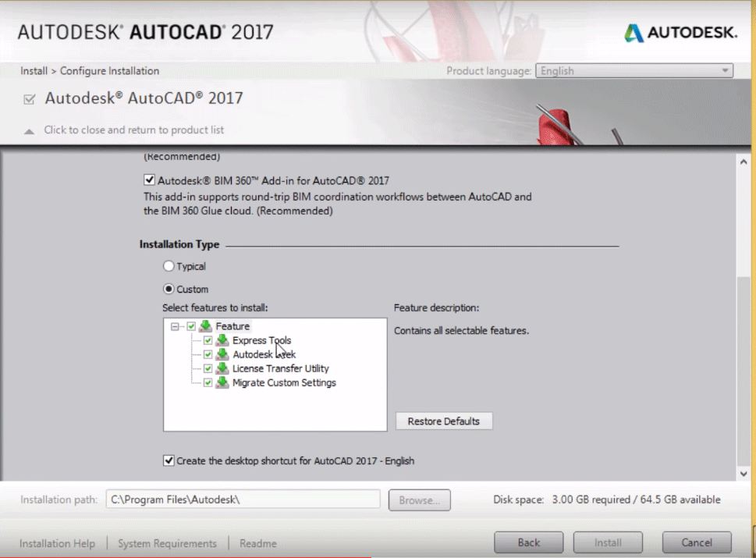Open the System Requirements link

pyautogui.click(x=167, y=543)
